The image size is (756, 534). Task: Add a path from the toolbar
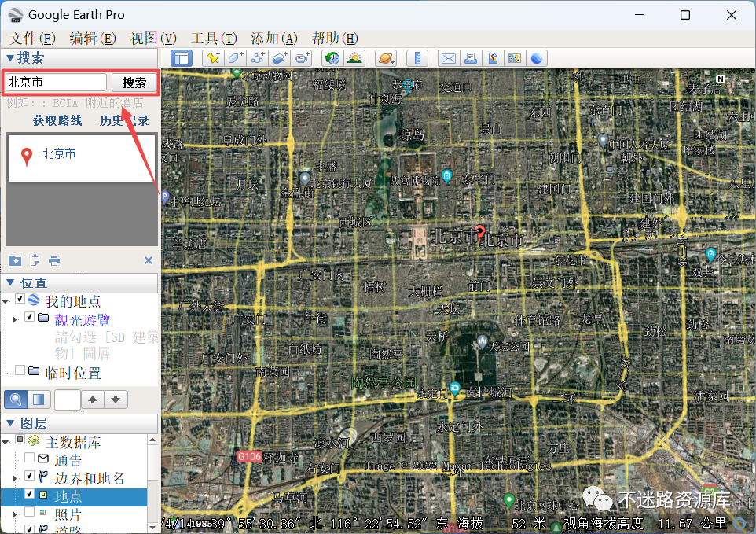258,58
